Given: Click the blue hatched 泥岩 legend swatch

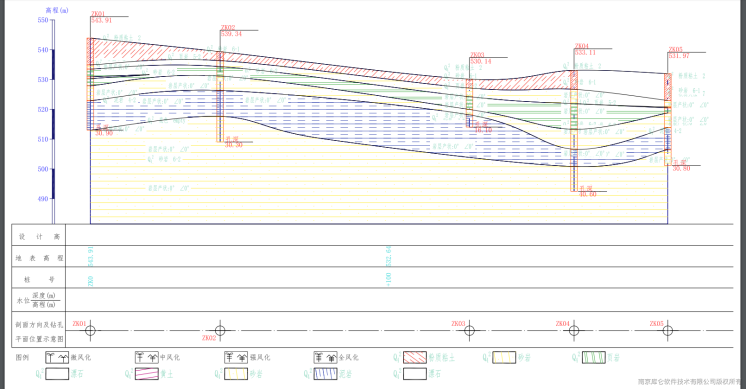Looking at the screenshot, I should [325, 374].
